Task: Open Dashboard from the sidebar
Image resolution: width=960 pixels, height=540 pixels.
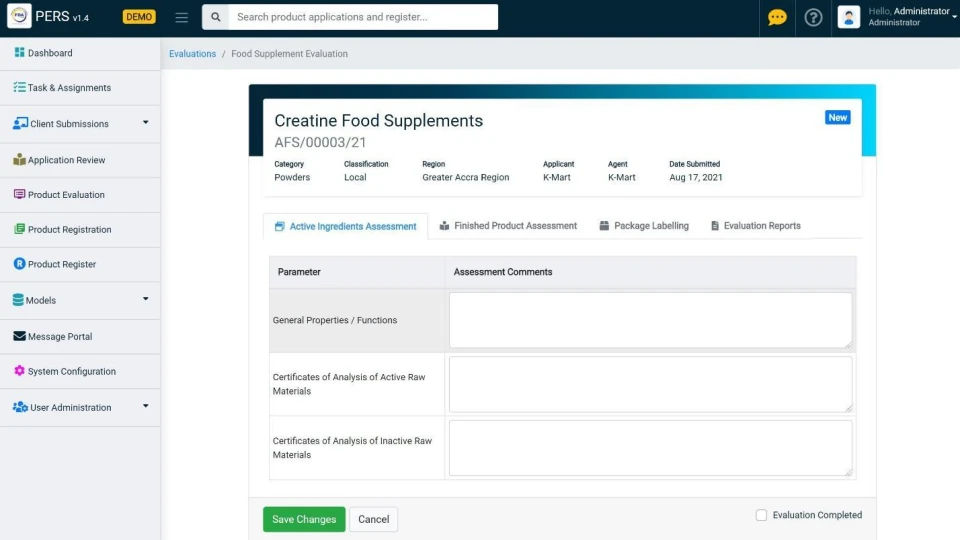Action: point(80,53)
